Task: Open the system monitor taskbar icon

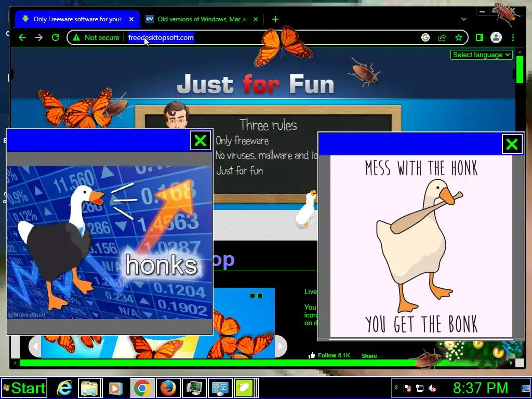Action: tap(194, 388)
